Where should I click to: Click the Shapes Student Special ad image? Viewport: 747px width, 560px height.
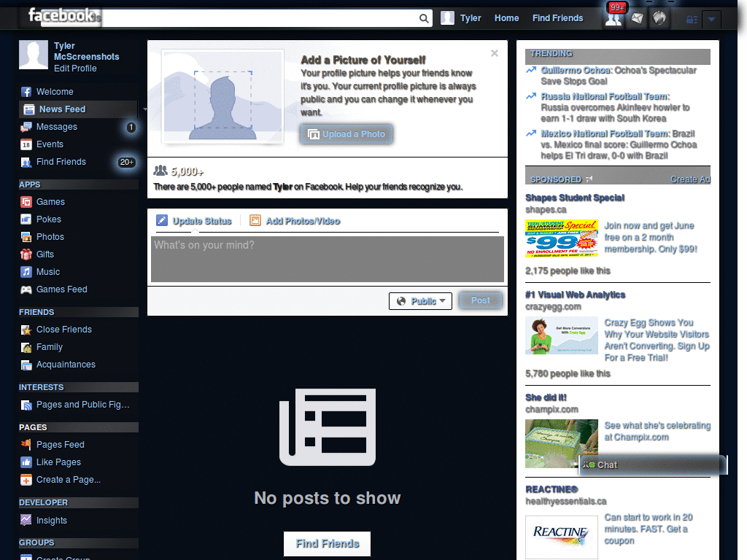coord(561,238)
